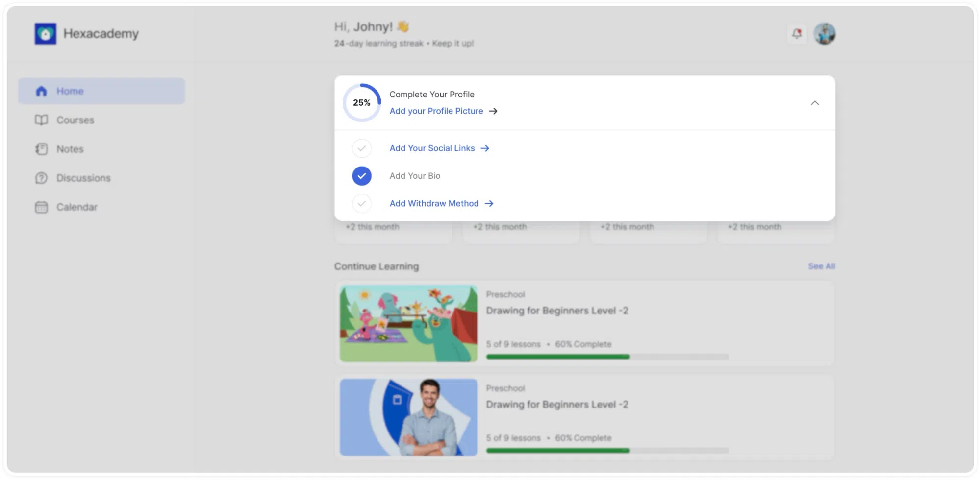This screenshot has height=480, width=980.
Task: Click the Hexacademy logo icon
Action: pyautogui.click(x=46, y=34)
